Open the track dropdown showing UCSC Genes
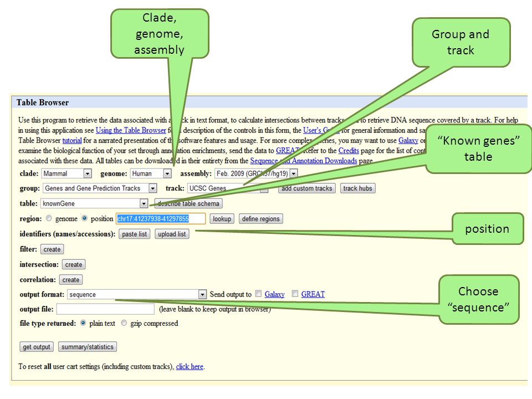Screen dimensions: 532x399 [227, 188]
